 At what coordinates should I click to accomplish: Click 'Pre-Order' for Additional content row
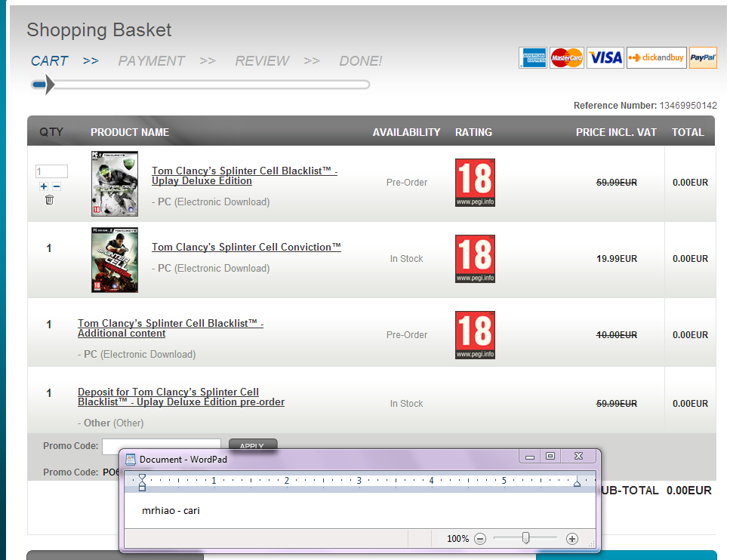(x=407, y=335)
